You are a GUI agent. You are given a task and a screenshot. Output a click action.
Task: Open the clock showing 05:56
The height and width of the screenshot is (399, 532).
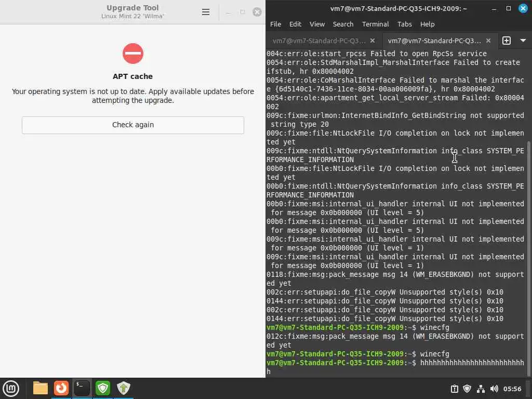click(x=512, y=389)
